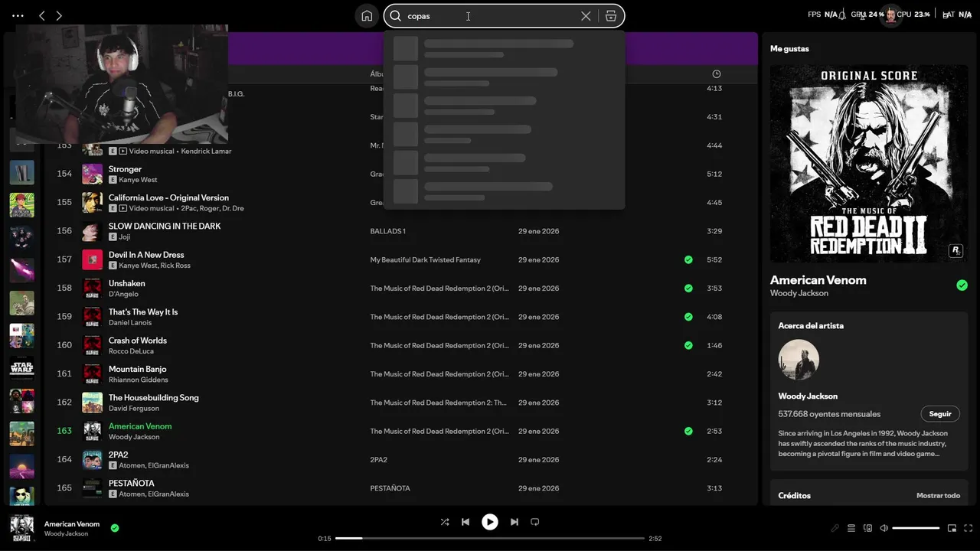Open the three-dot app menu
980x551 pixels.
(18, 15)
